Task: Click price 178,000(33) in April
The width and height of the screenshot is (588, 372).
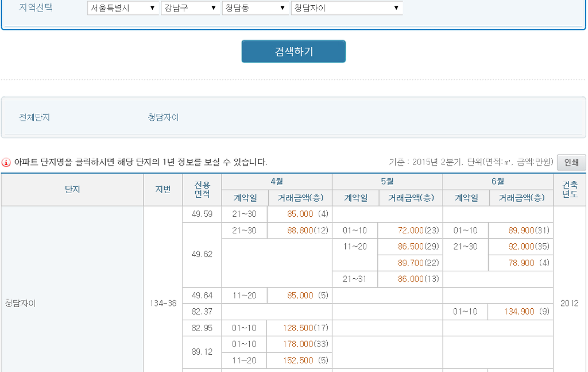Action: 305,344
